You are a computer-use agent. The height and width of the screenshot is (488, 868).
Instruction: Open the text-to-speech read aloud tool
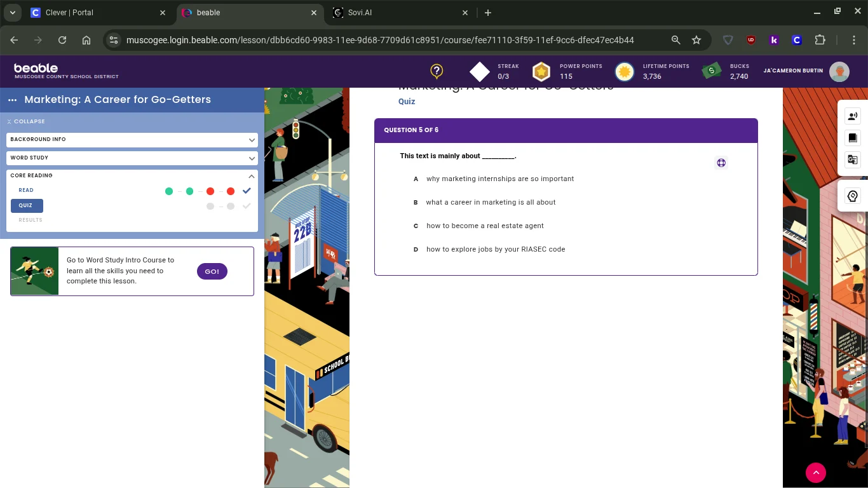(853, 116)
